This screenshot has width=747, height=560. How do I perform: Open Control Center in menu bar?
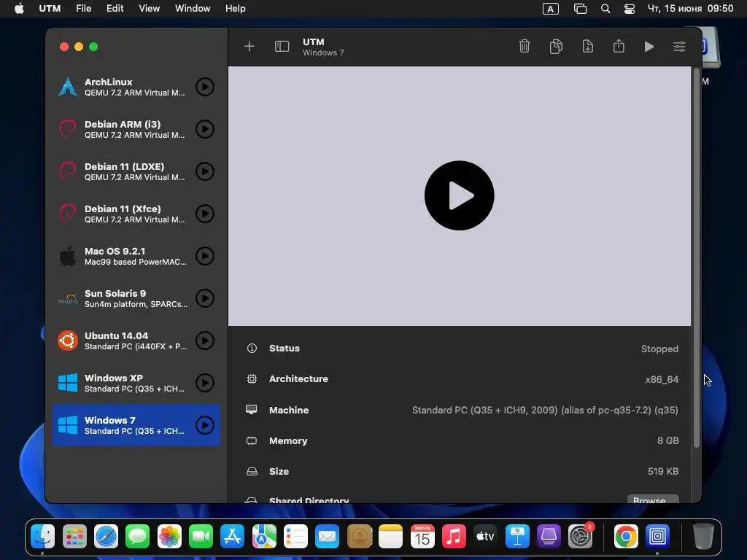click(630, 9)
